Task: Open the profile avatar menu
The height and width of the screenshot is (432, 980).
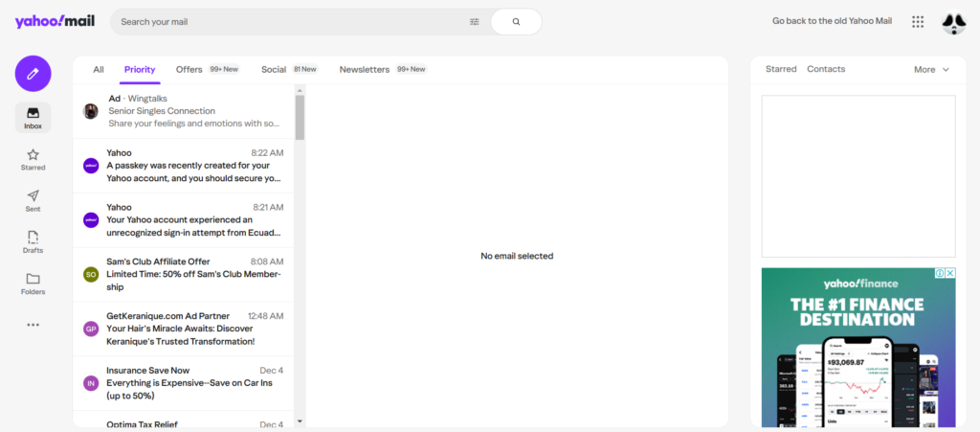Action: point(953,22)
